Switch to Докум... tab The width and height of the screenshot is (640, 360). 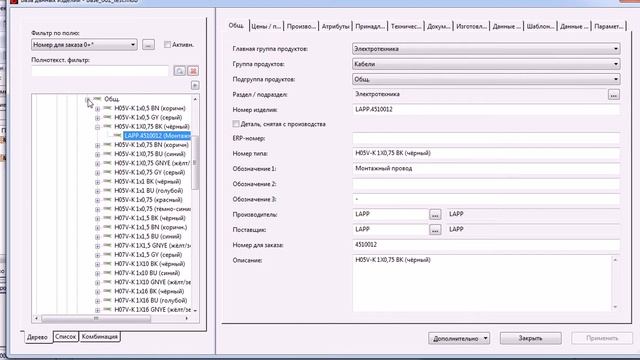pos(439,26)
